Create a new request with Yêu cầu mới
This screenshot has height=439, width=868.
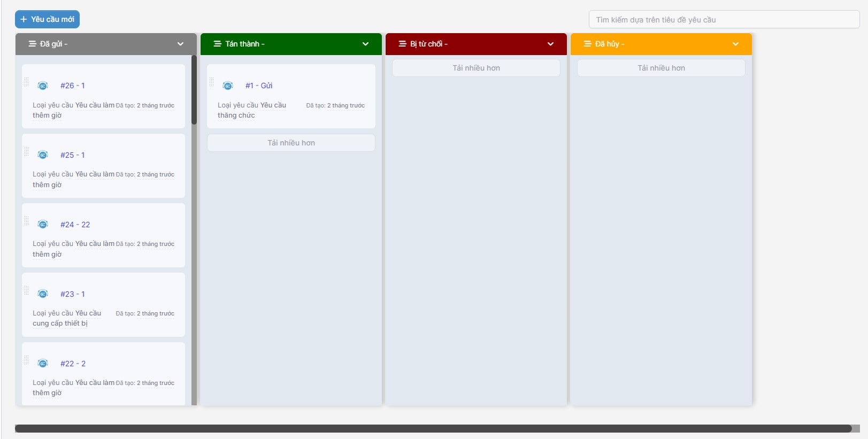pos(47,19)
